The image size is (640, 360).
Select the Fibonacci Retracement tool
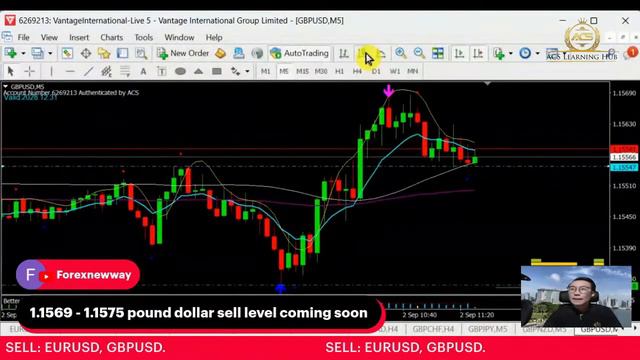(125, 71)
